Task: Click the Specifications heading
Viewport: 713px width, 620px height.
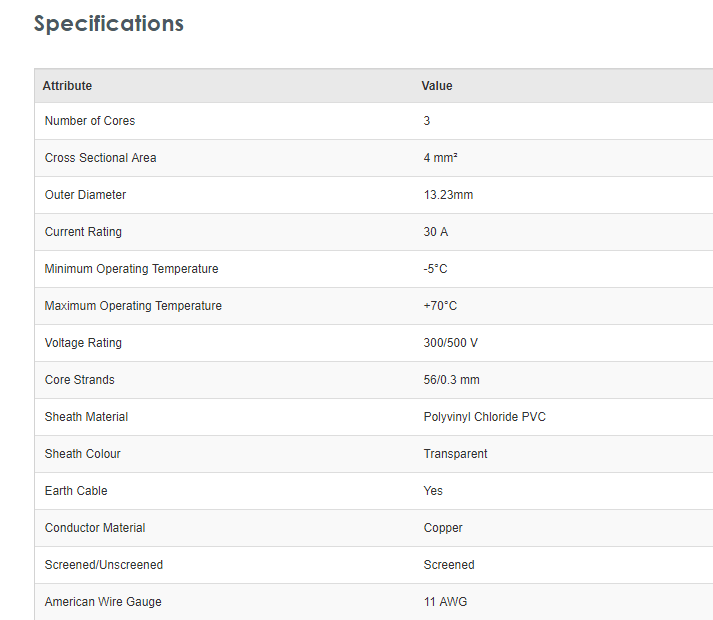Action: (108, 24)
